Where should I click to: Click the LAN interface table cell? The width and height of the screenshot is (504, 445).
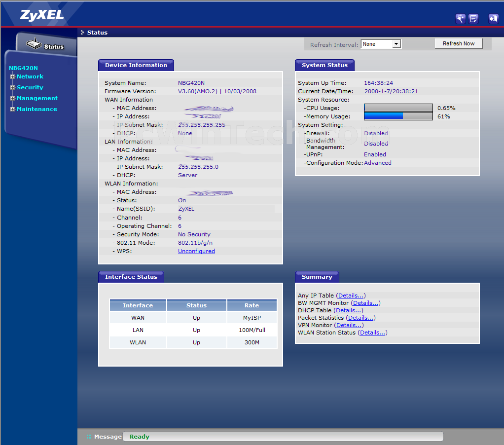138,330
